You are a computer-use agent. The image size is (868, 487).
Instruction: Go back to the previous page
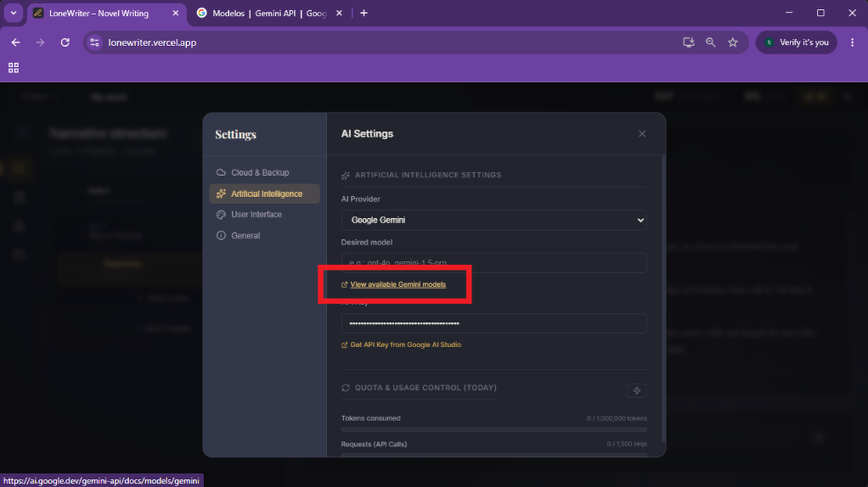16,42
